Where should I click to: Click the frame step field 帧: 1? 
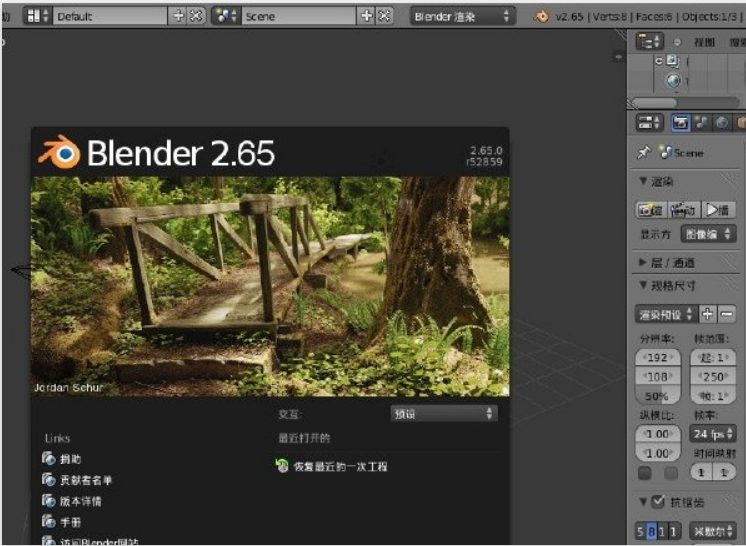713,396
